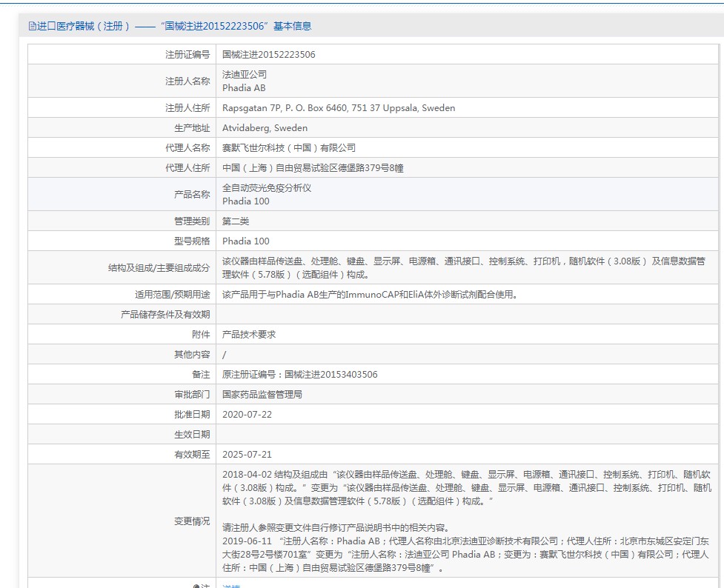Select the remark "原注册证编号：国械注进20153403506"

tap(299, 374)
